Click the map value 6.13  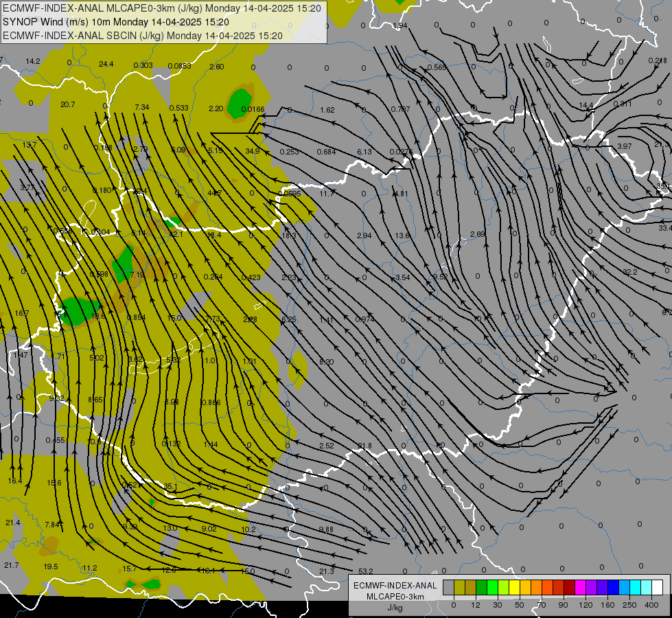(x=364, y=152)
